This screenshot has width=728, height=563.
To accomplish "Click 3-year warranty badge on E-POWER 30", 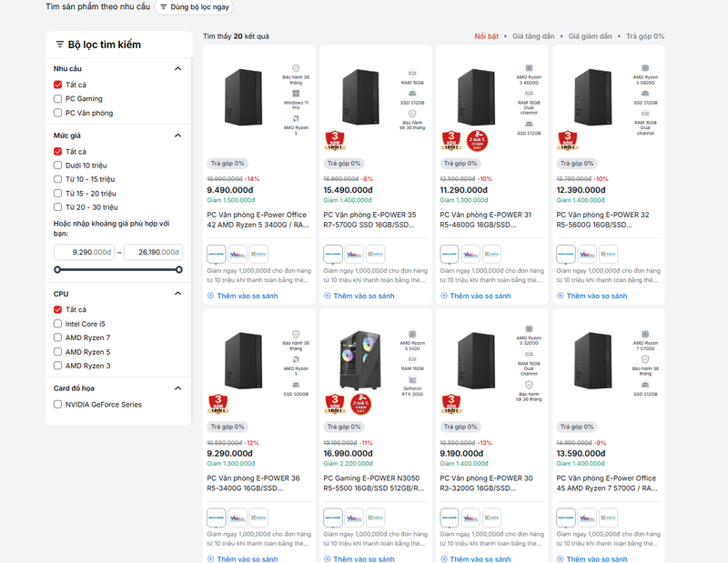I will [x=451, y=404].
